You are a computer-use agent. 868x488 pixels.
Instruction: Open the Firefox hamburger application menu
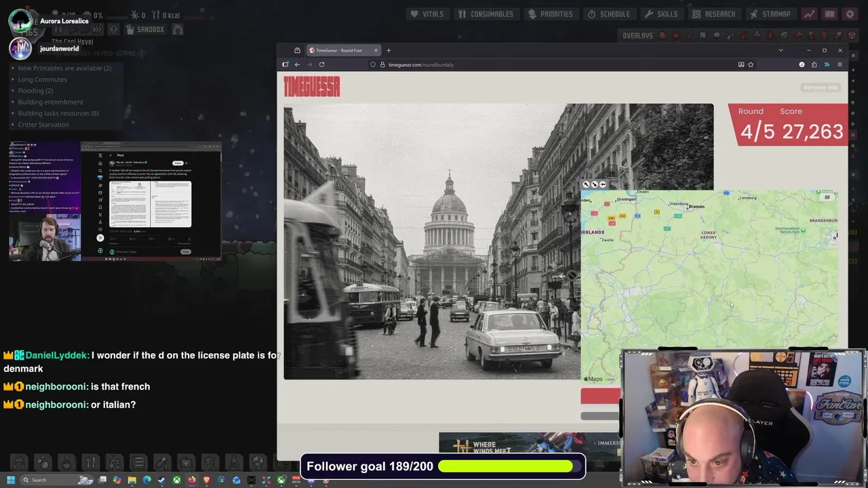click(x=840, y=64)
